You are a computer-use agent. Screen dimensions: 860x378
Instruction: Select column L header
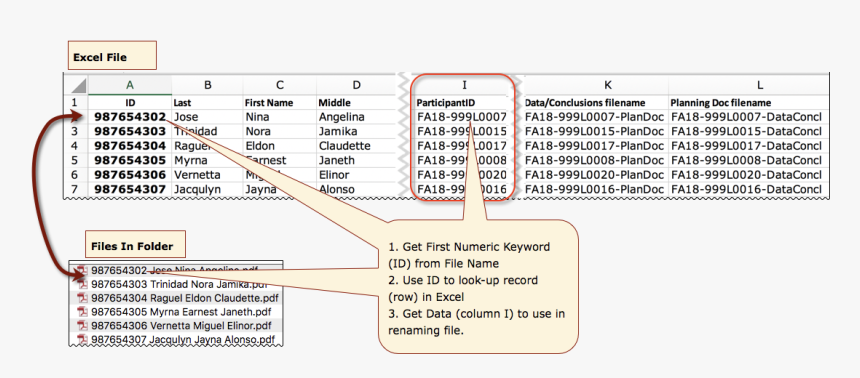click(x=748, y=84)
